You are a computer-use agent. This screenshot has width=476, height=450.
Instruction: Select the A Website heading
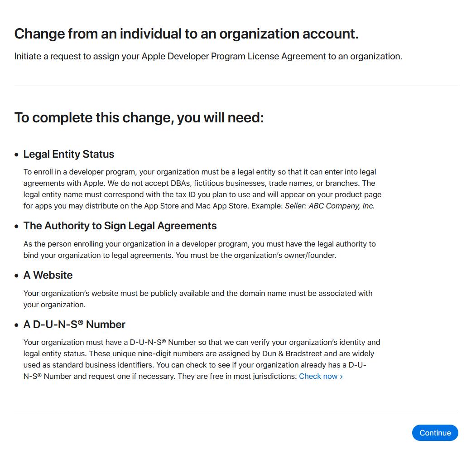(48, 275)
